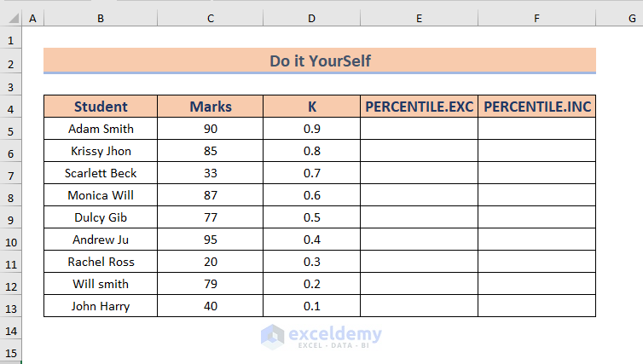Select column F header
The image size is (643, 364).
(536, 18)
